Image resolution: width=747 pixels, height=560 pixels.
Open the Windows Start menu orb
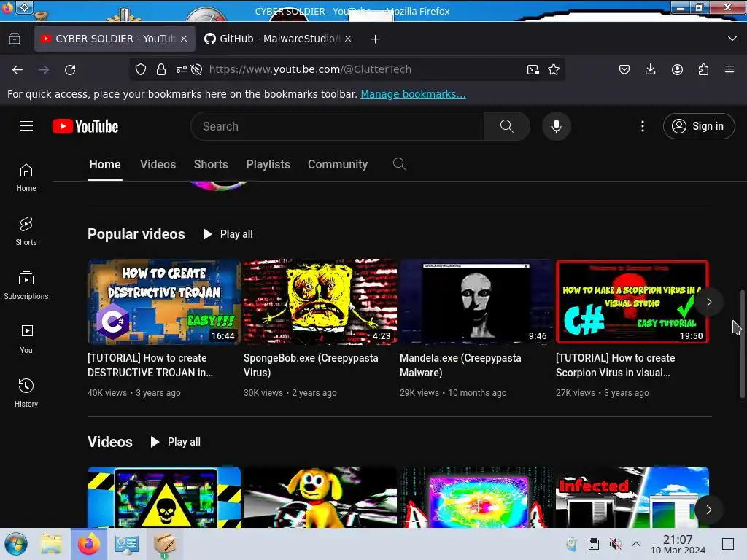(16, 544)
